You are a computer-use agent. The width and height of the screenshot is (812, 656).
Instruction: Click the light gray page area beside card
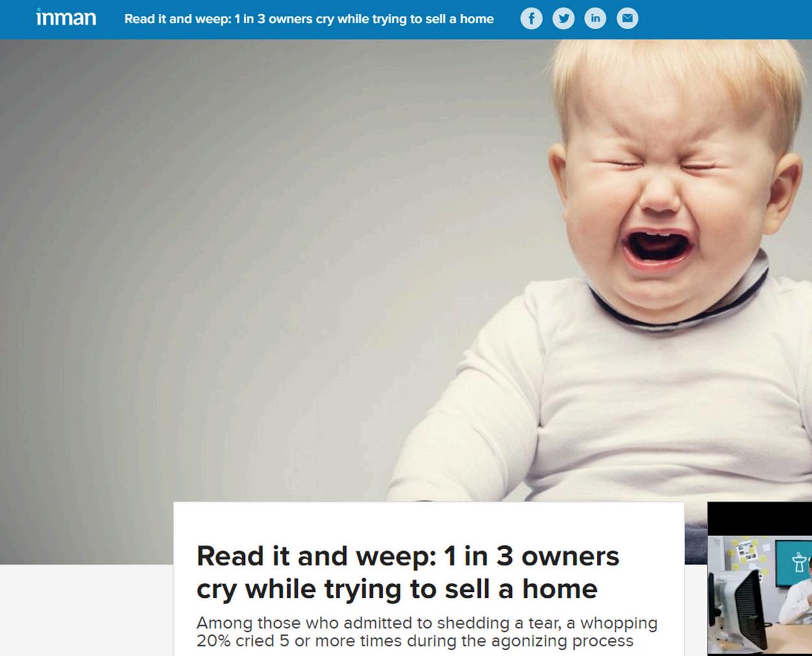tap(86, 610)
